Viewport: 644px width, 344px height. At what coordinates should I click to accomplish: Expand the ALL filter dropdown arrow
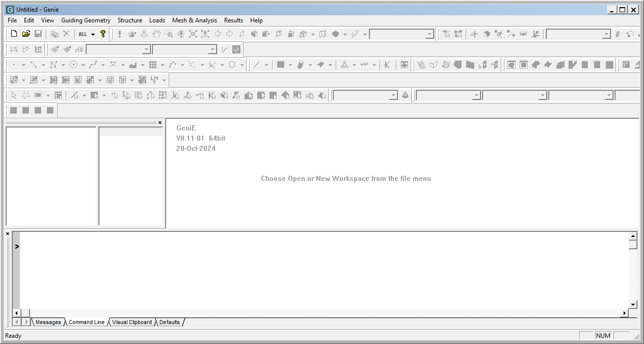point(93,34)
